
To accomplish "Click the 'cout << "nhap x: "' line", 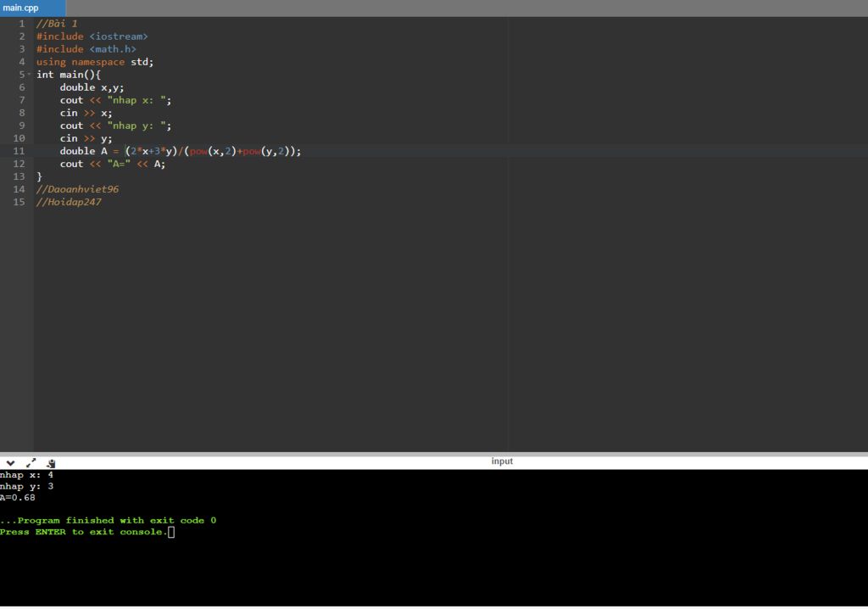I will tap(115, 100).
